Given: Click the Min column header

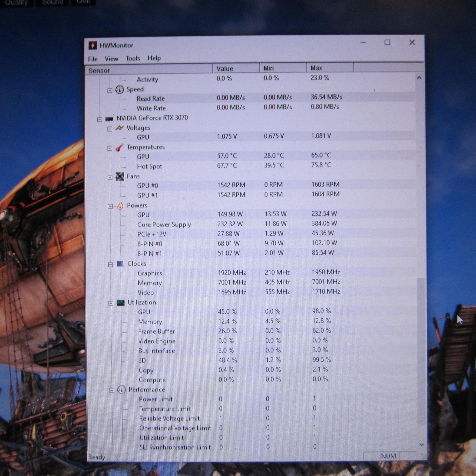Looking at the screenshot, I should coord(283,68).
